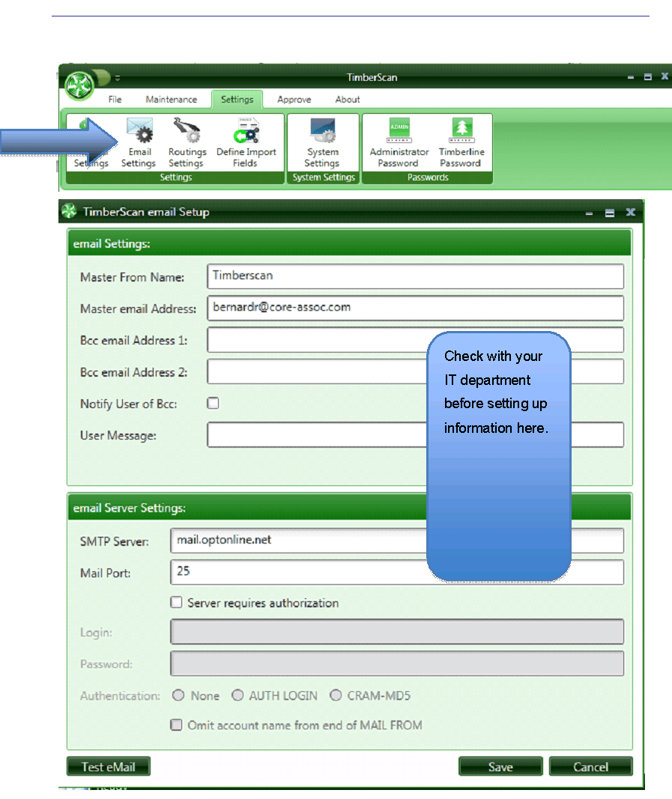The image size is (672, 799).
Task: Toggle Omit account name from end of MAIL FROM
Action: pos(176,724)
